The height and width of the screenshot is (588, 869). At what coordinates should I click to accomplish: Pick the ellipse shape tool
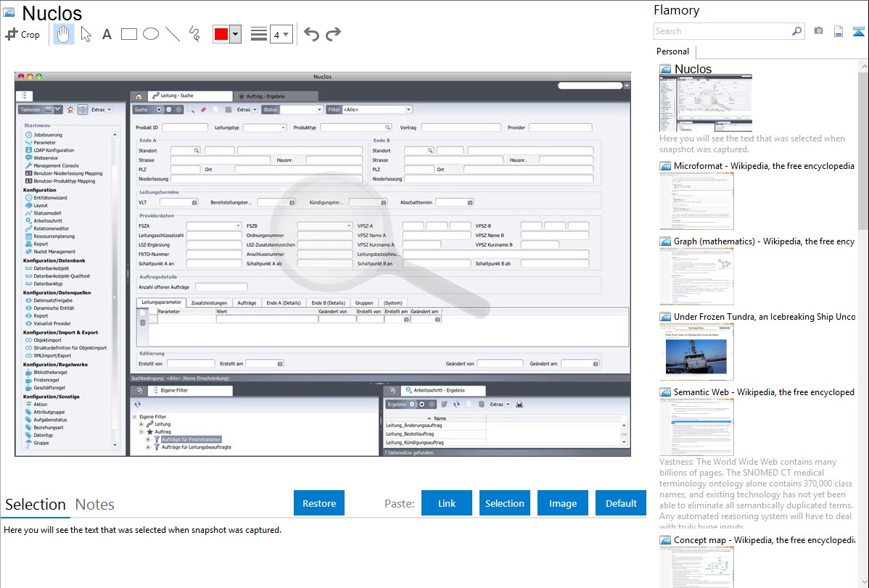[x=151, y=34]
